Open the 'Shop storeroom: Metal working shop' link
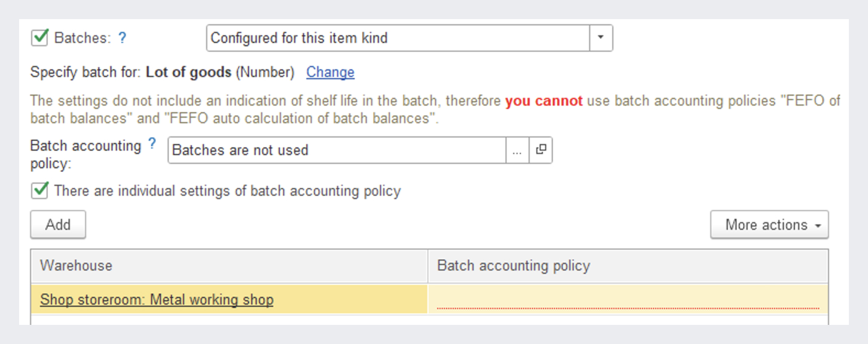Viewport: 868px width, 344px height. [x=157, y=299]
